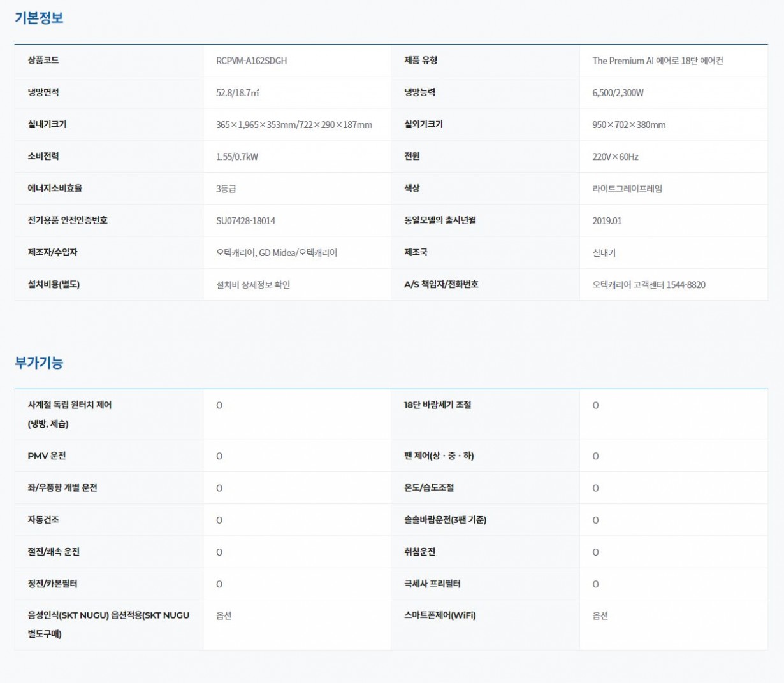Click the 색상 value 라이트그레이프레임

[x=627, y=189]
